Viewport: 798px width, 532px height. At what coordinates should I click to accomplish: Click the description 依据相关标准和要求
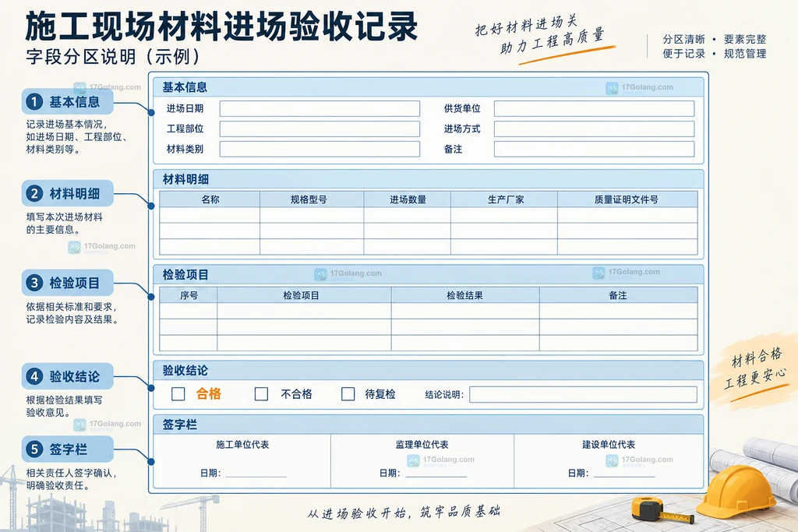72,307
